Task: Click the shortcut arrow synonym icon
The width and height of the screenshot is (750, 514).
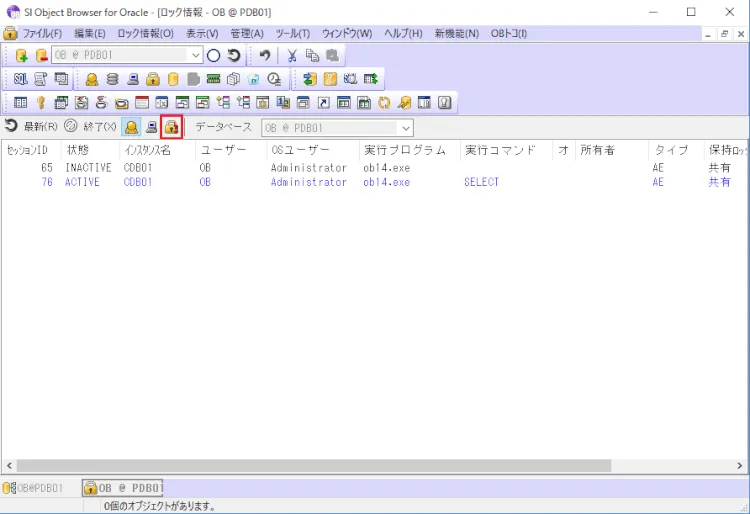Action: pos(324,102)
